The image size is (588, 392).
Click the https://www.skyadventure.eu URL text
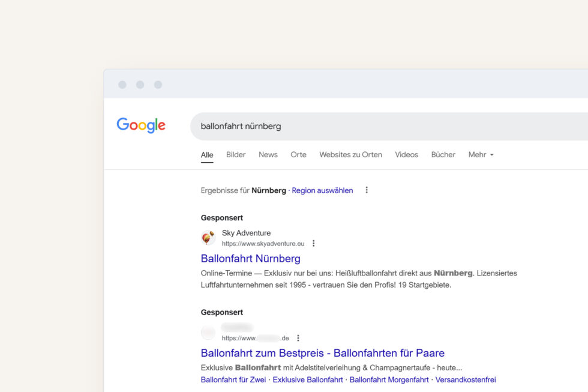[263, 244]
